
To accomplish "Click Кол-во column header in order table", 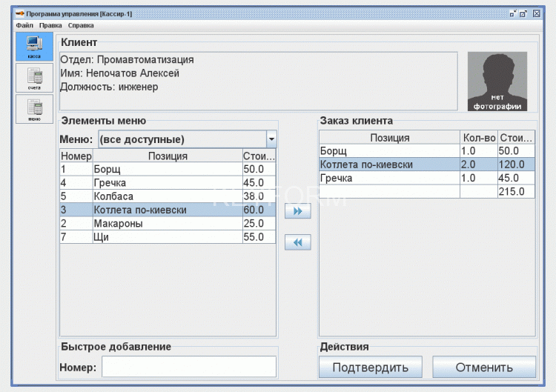I will coord(478,138).
